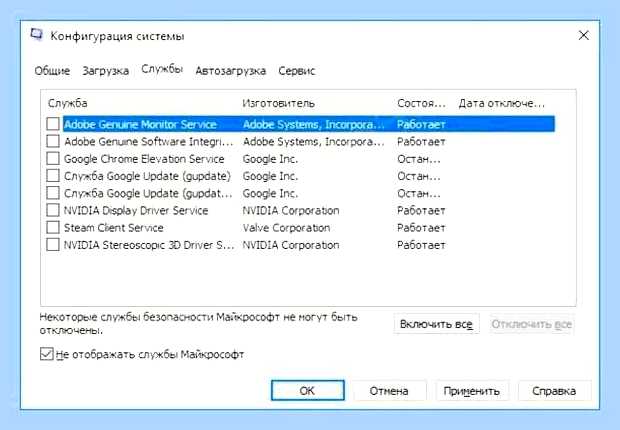Check the Служба Google Update (gupdate) checkbox
Screen dimensions: 620x430
tap(53, 176)
